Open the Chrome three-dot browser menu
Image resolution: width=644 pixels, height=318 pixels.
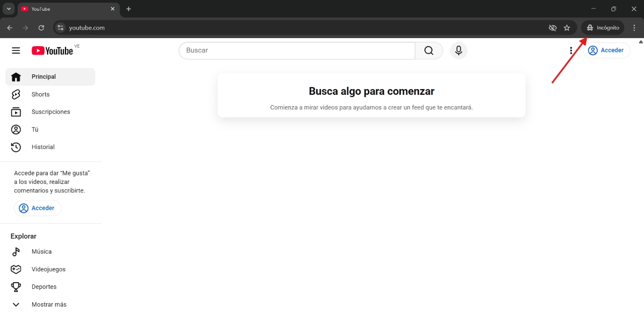coord(634,27)
